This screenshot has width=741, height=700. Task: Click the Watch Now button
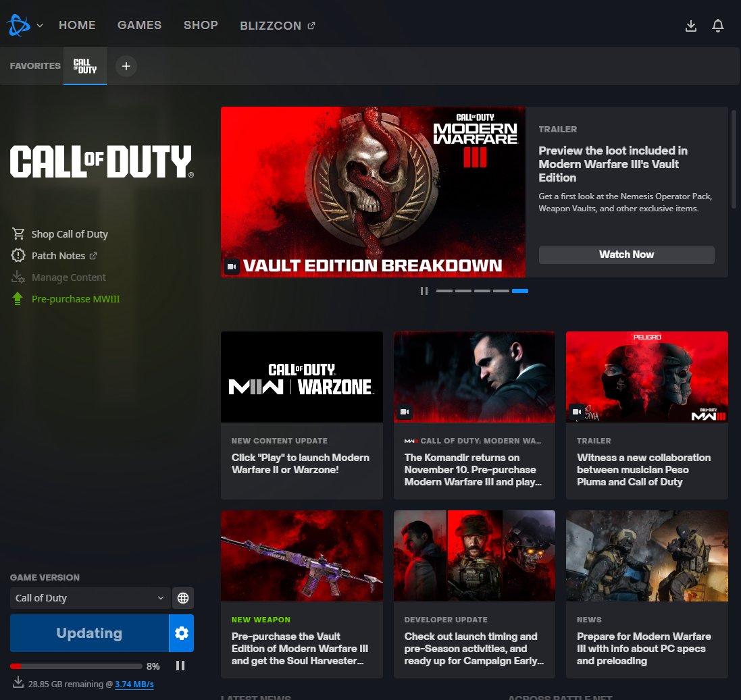point(626,254)
